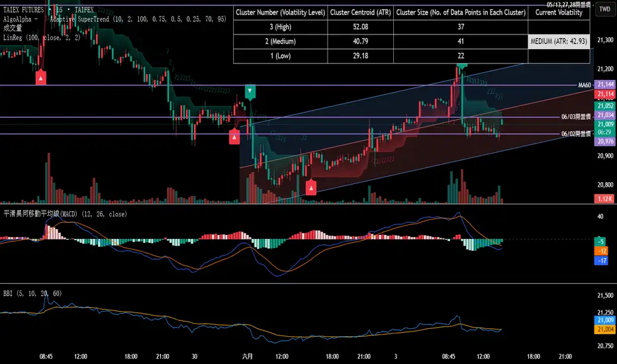Click the green sell signal marker near 六月
The height and width of the screenshot is (364, 617).
tap(250, 91)
